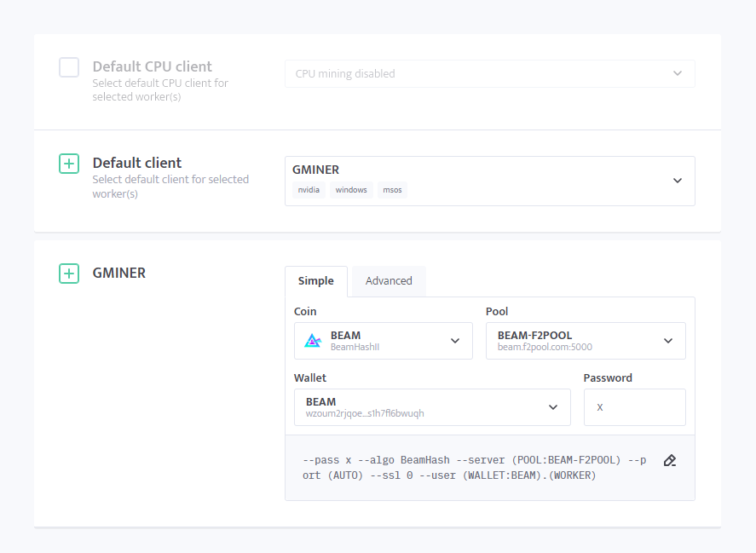Screen dimensions: 756x553
Task: Click the Password input field
Action: 634,407
